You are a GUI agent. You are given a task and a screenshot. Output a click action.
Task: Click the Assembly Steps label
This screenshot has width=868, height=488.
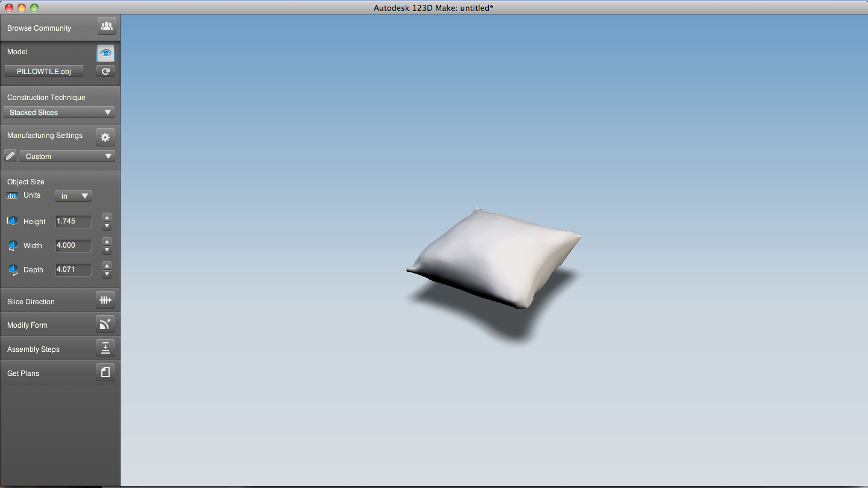coord(33,349)
